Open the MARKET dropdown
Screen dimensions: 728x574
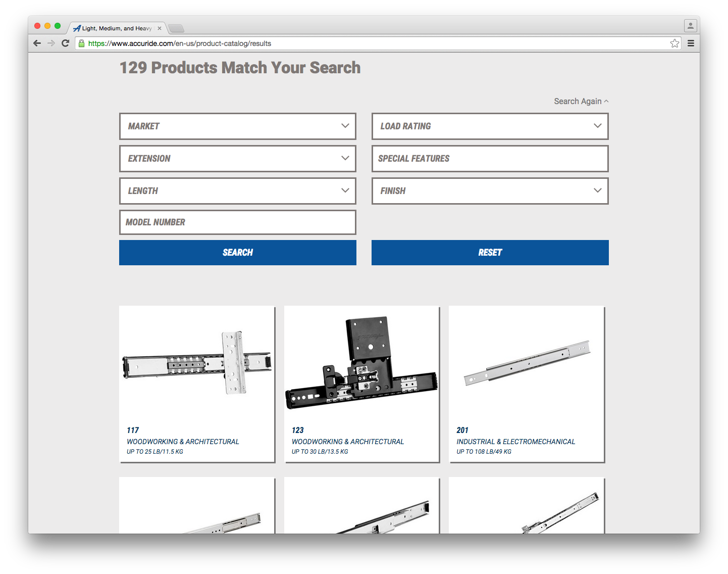(x=237, y=126)
